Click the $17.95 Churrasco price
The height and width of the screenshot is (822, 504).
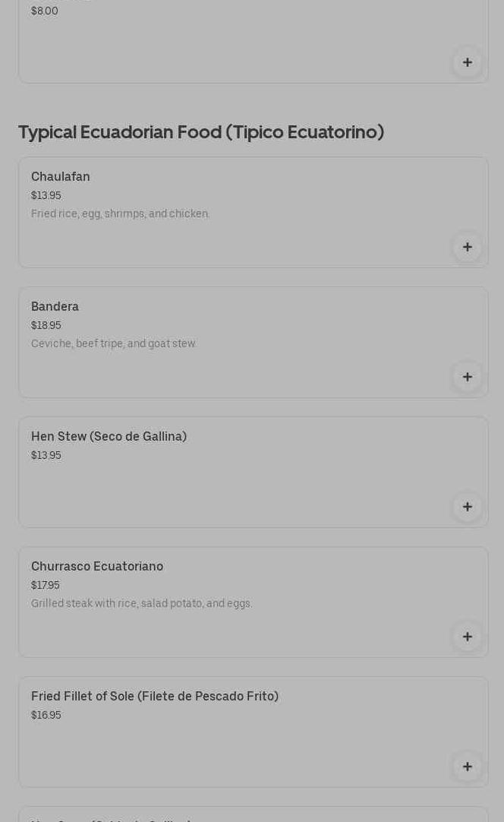point(46,586)
